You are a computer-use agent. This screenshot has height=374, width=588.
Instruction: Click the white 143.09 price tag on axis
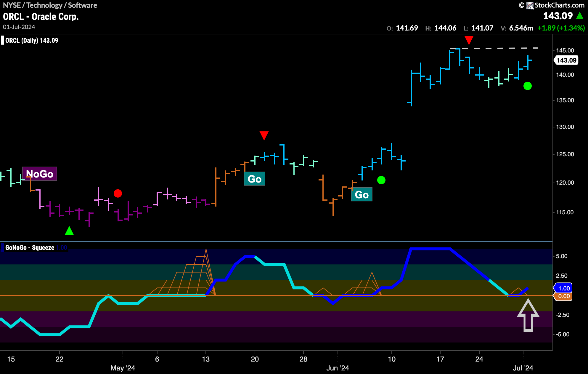click(x=566, y=60)
